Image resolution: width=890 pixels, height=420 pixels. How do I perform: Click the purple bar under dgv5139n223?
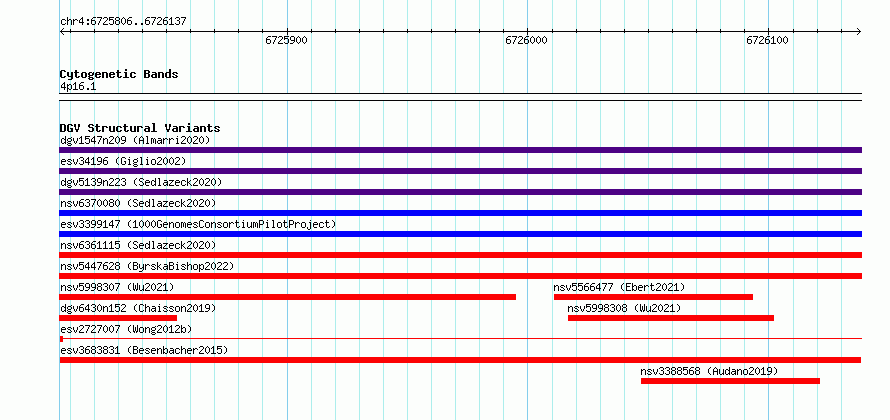coord(460,192)
